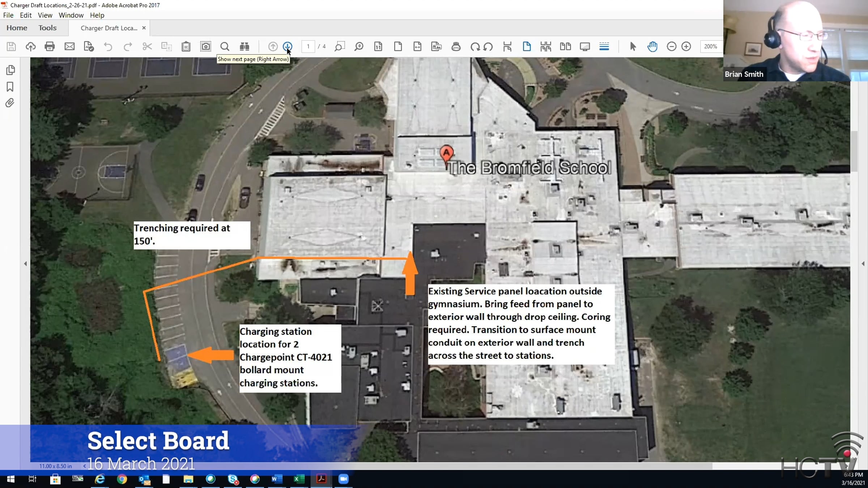
Task: Choose the Selection arrow tool
Action: coord(633,46)
